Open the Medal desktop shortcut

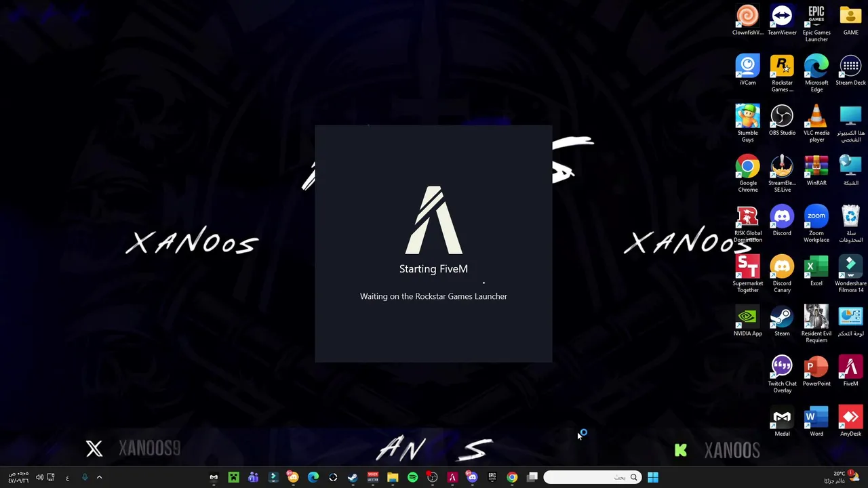782,422
